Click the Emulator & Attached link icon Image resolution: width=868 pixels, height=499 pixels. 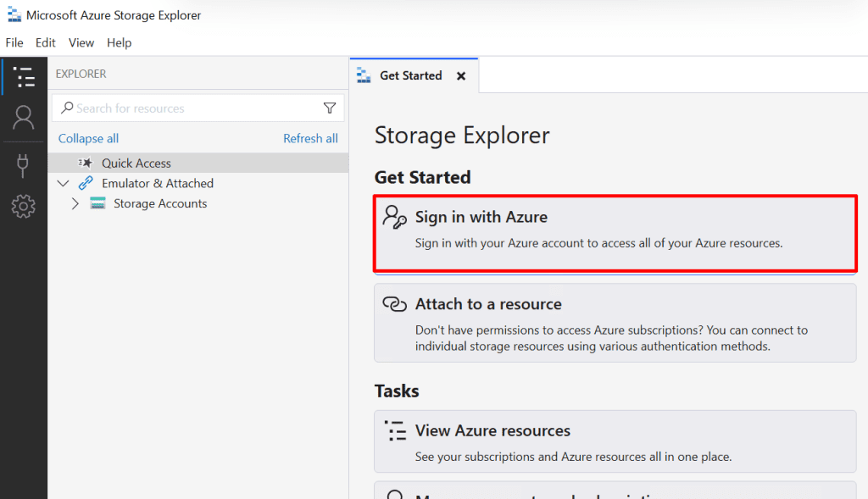click(86, 183)
